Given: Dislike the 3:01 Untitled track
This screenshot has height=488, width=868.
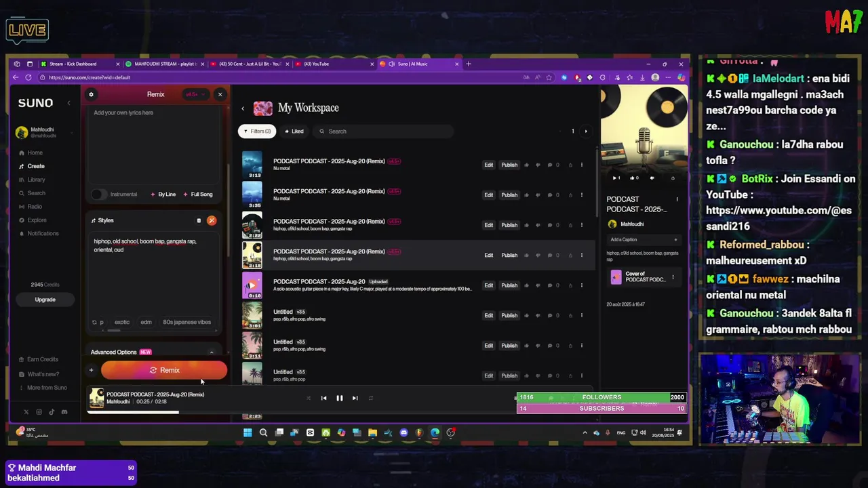Looking at the screenshot, I should click(x=538, y=316).
